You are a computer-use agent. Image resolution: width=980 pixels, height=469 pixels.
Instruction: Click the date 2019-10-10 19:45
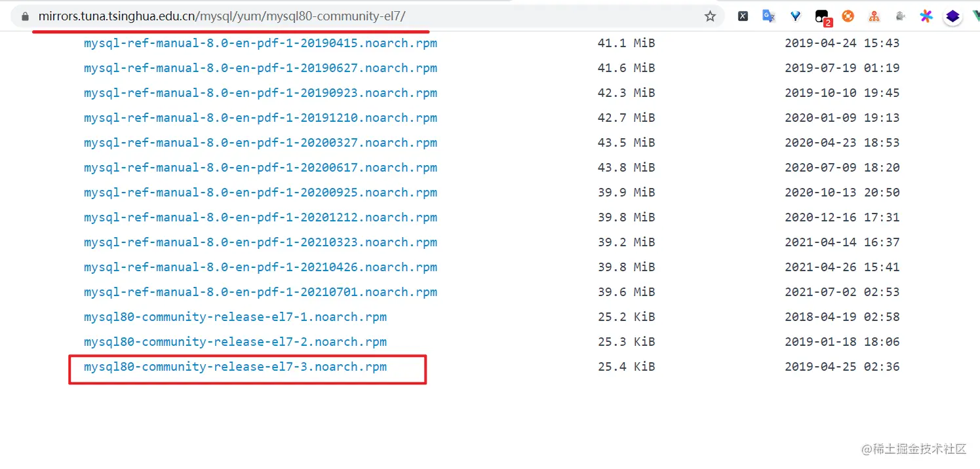842,93
